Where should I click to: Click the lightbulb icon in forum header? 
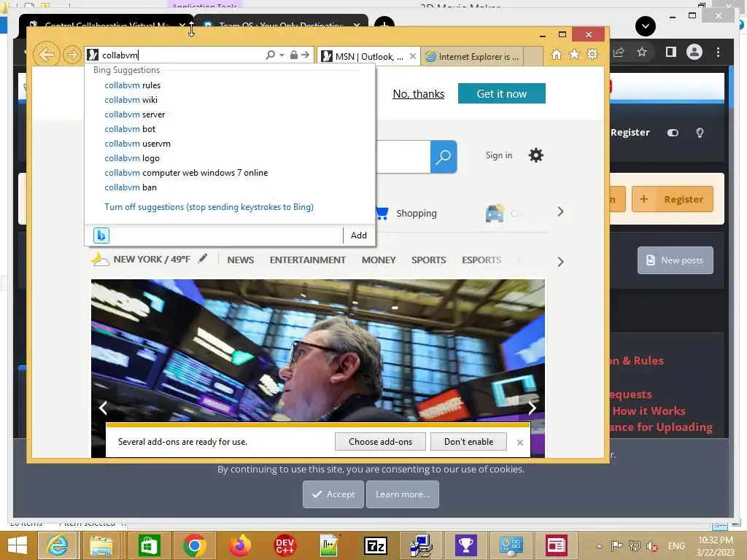700,133
